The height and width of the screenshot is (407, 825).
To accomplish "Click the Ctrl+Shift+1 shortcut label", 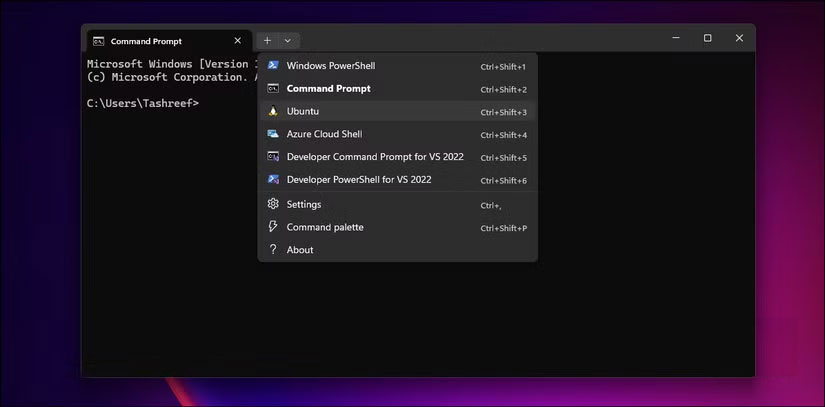I will coord(504,67).
